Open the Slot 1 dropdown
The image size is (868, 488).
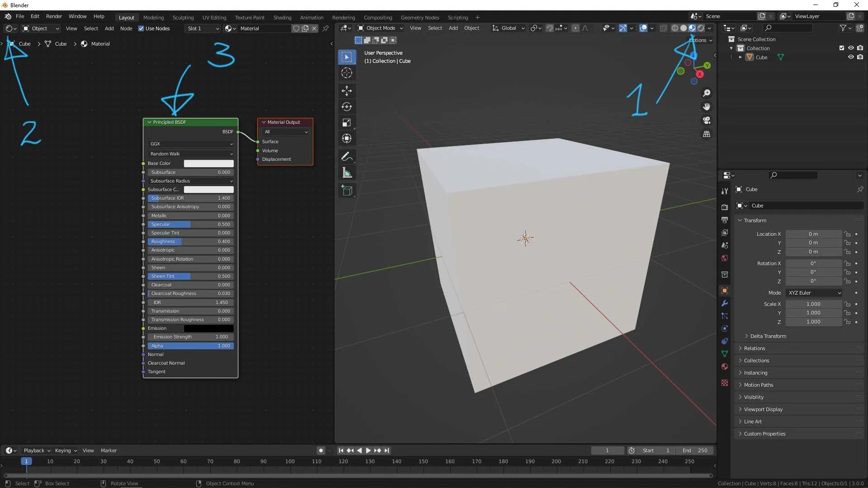(x=202, y=28)
